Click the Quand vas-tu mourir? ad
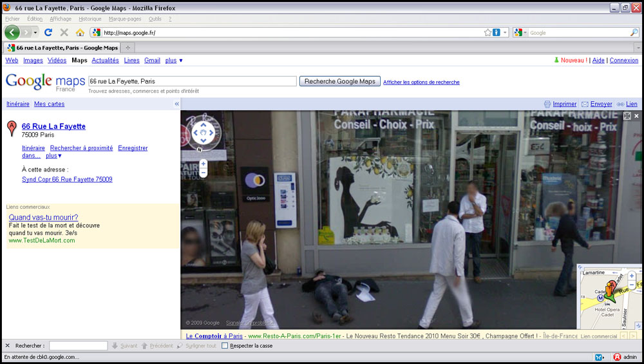This screenshot has height=364, width=644. tap(43, 217)
